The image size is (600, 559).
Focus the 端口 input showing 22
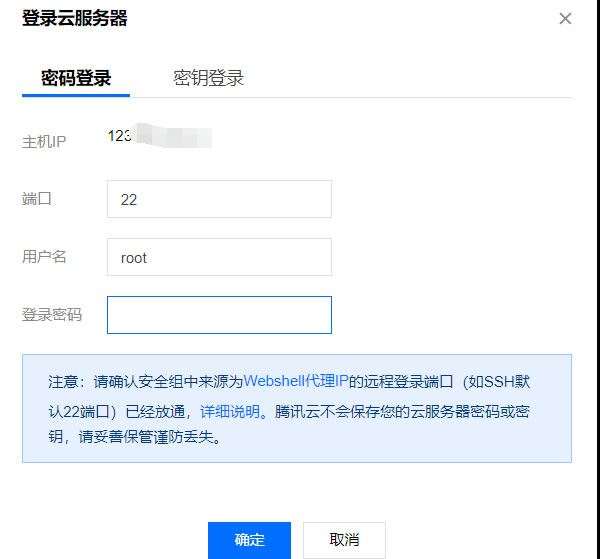(219, 199)
